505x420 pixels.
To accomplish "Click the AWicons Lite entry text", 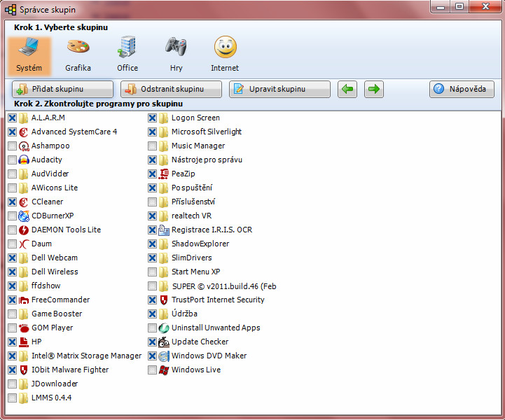I will pos(55,188).
